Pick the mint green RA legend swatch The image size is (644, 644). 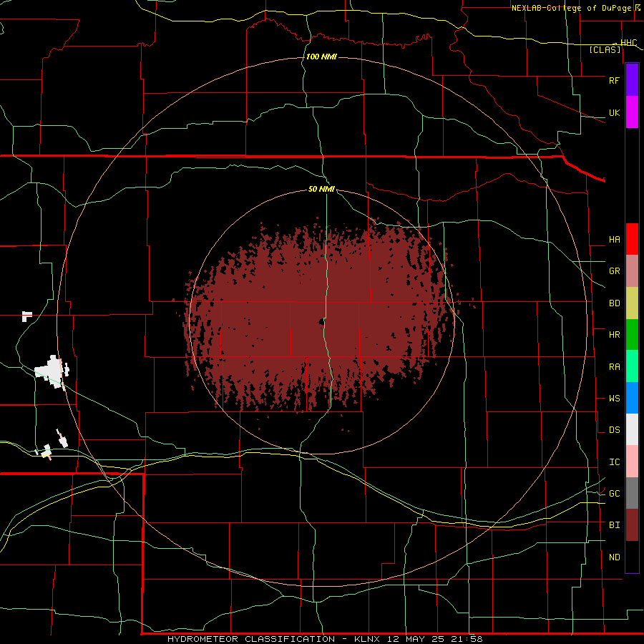(632, 366)
